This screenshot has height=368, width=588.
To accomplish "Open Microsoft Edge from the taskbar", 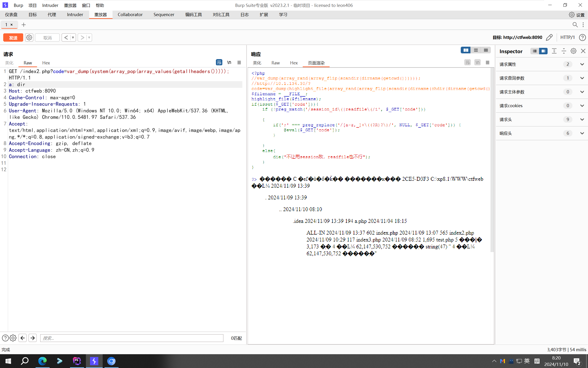I will (42, 361).
